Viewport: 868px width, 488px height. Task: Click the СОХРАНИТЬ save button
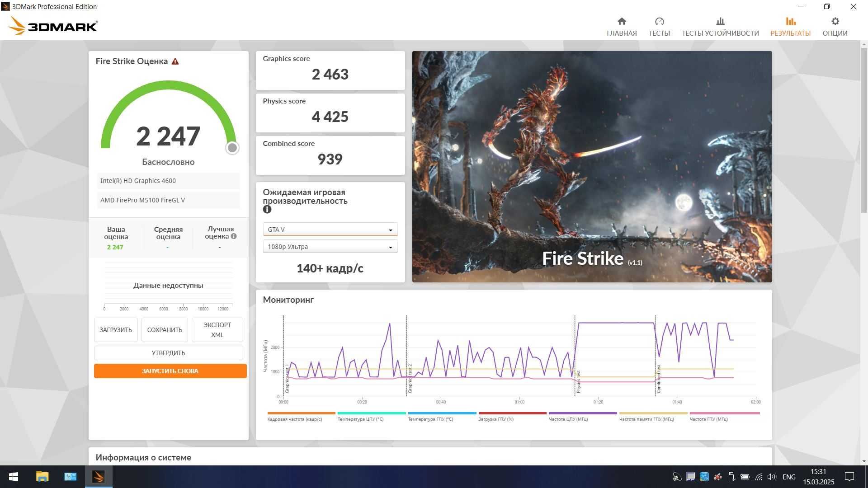pos(165,330)
